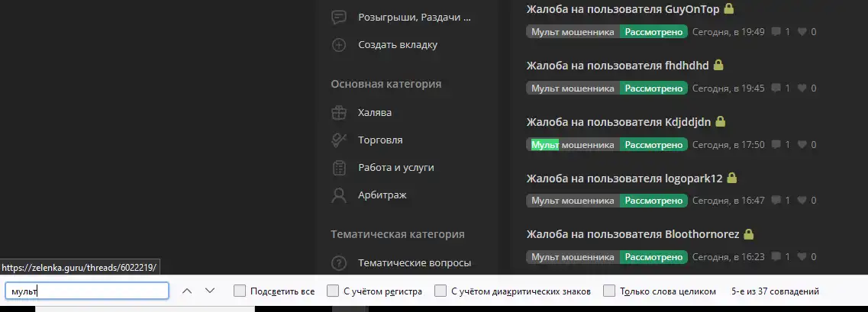Click the gift icon for Халява
Screen dimensions: 868x312
(339, 112)
